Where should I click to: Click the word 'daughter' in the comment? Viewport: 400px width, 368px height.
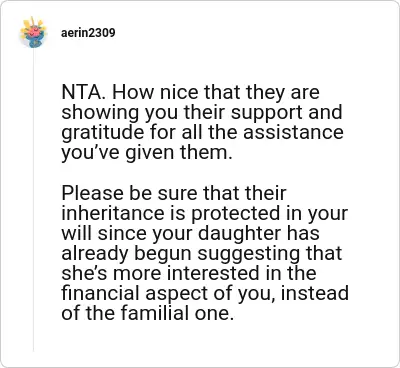click(x=239, y=233)
